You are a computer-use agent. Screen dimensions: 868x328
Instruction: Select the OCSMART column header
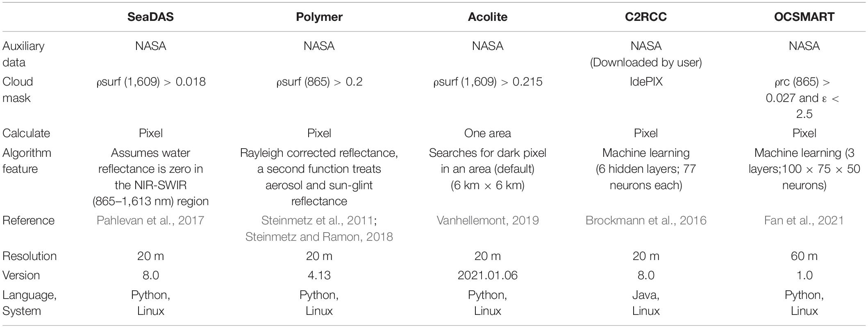804,17
